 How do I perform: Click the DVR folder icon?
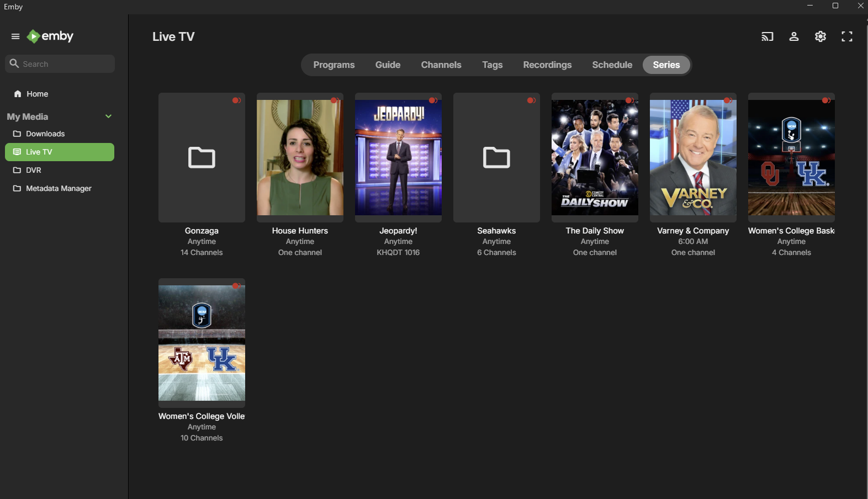pyautogui.click(x=17, y=170)
